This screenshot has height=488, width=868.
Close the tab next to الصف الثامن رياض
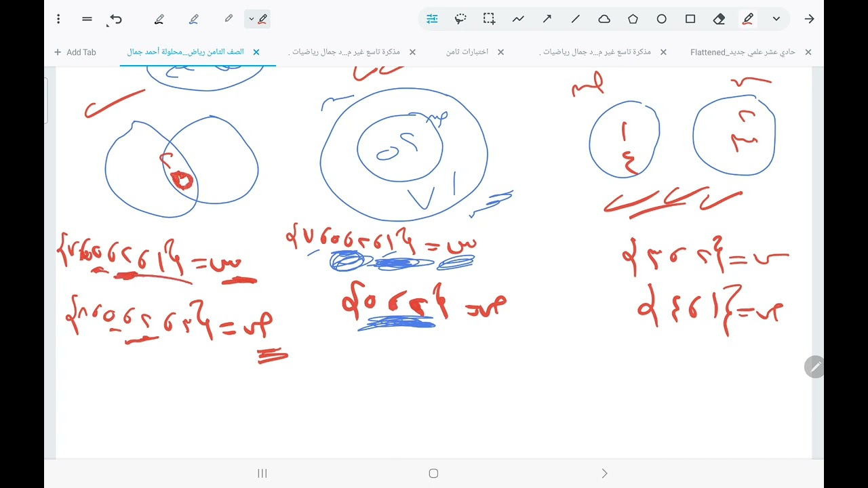point(412,52)
